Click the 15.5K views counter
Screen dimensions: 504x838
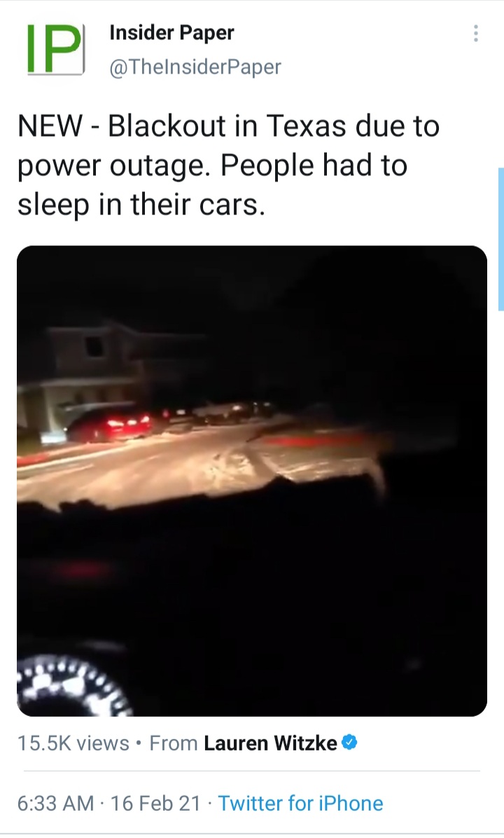pos(73,743)
